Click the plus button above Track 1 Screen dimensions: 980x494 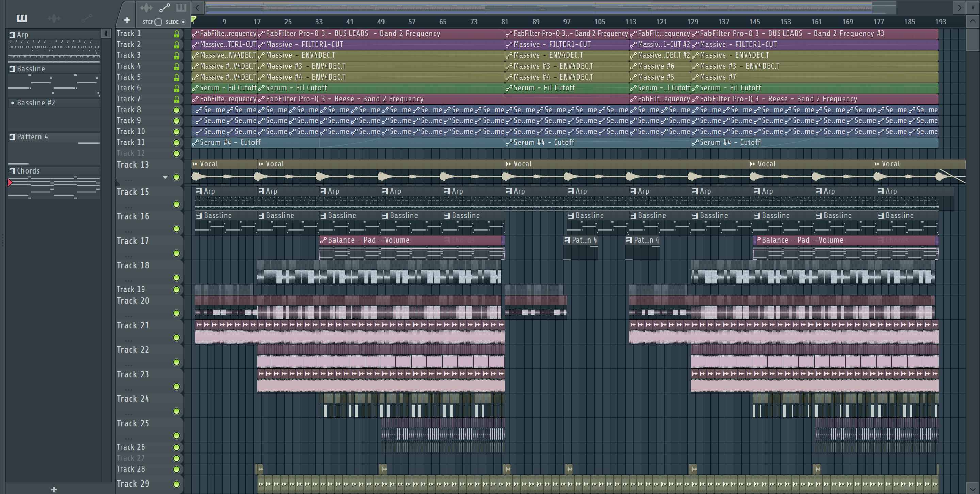click(x=127, y=20)
